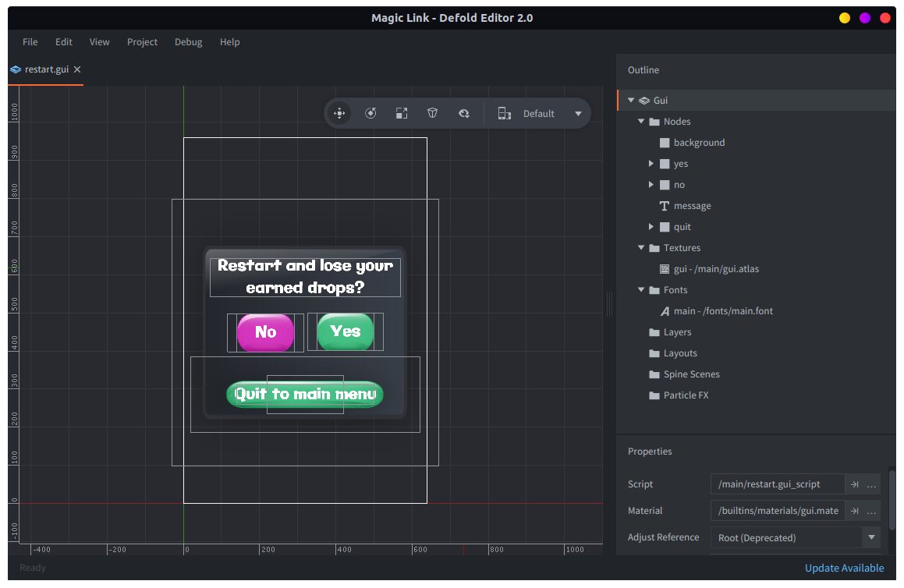Expand the quit node in Outline

(x=651, y=227)
